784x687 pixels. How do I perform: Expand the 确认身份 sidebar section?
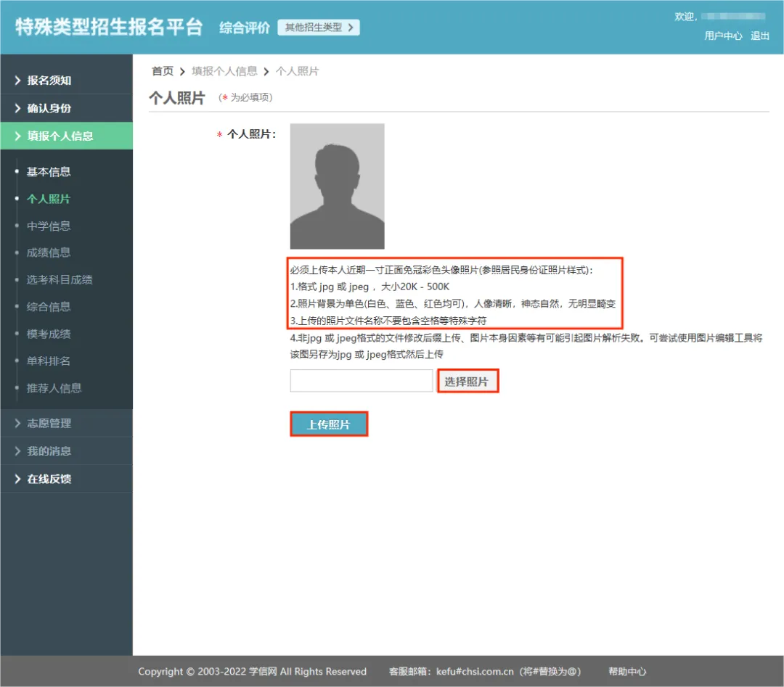(x=49, y=108)
